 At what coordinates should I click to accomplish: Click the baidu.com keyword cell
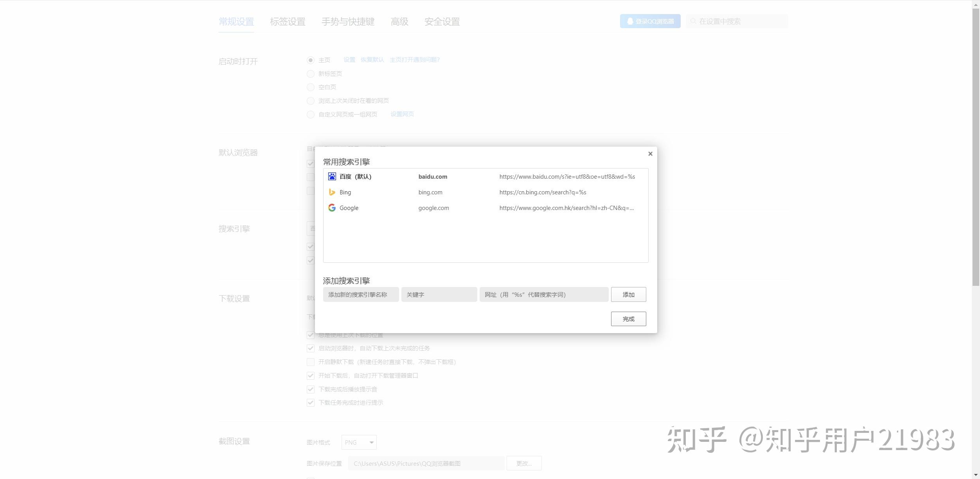tap(433, 177)
